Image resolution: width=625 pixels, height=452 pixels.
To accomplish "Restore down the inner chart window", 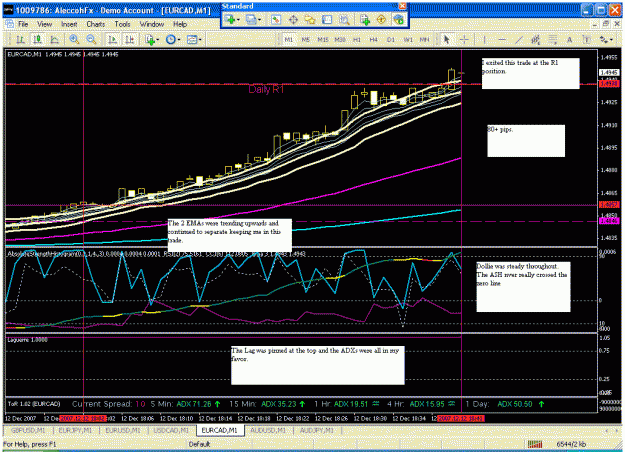I will coord(605,24).
